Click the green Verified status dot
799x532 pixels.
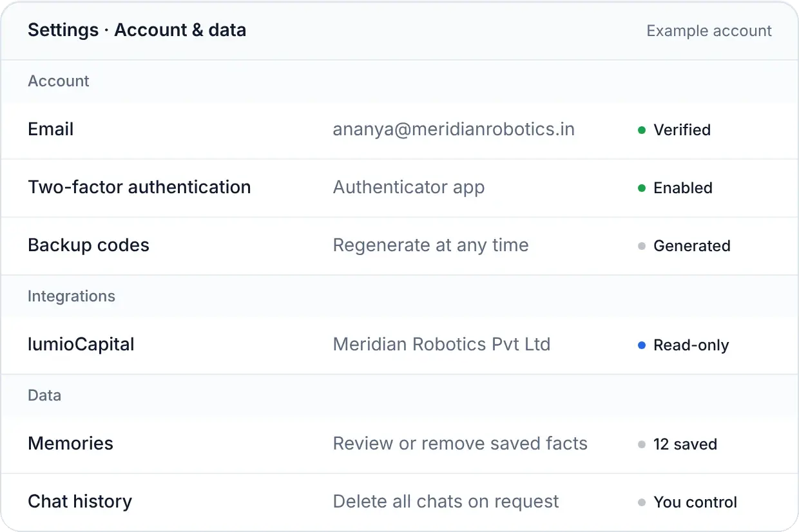tap(642, 130)
